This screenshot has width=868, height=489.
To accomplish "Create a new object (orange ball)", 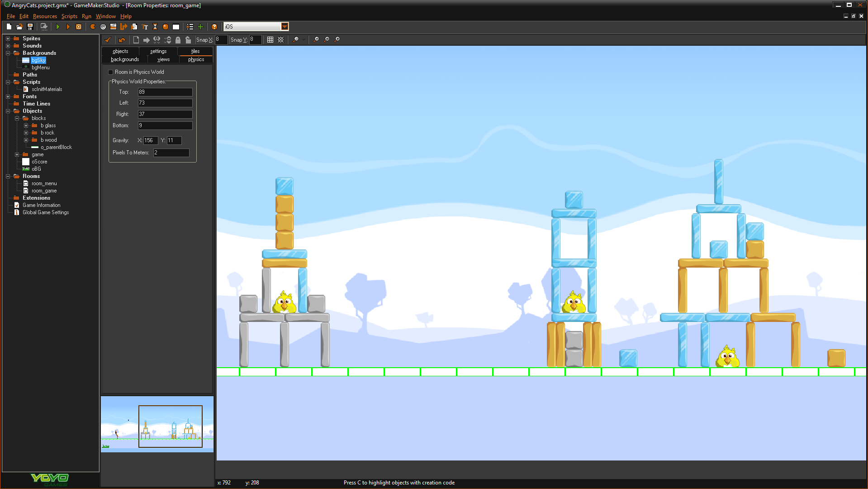I will (x=166, y=27).
